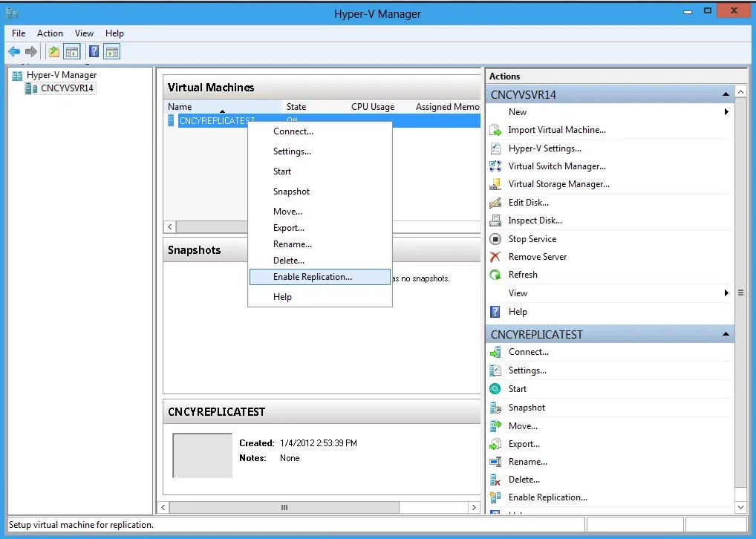Expand the New submenu arrow

coord(726,112)
